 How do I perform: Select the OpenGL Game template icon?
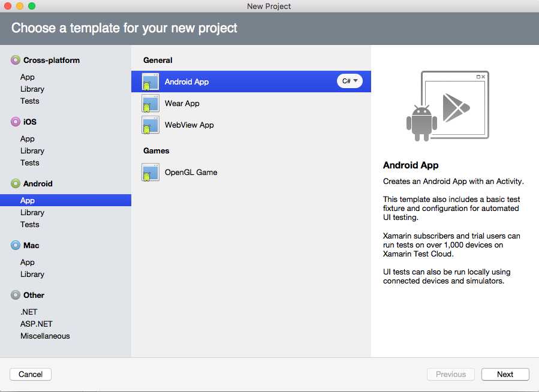coord(150,172)
